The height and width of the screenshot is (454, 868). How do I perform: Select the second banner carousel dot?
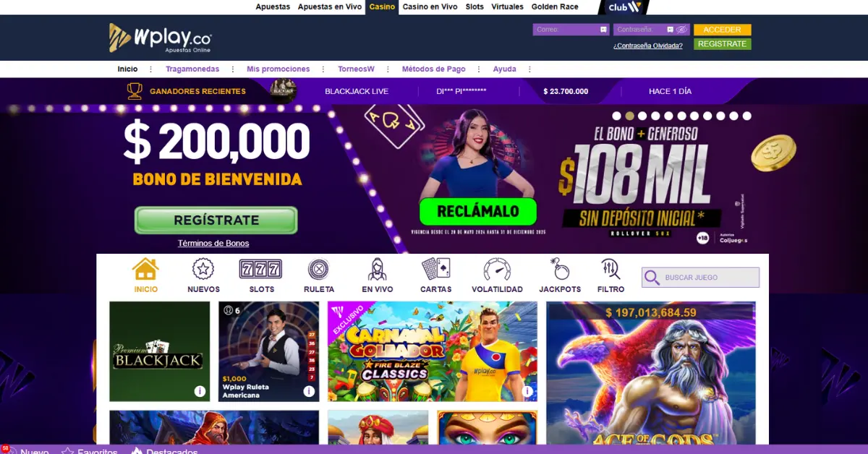(x=629, y=116)
